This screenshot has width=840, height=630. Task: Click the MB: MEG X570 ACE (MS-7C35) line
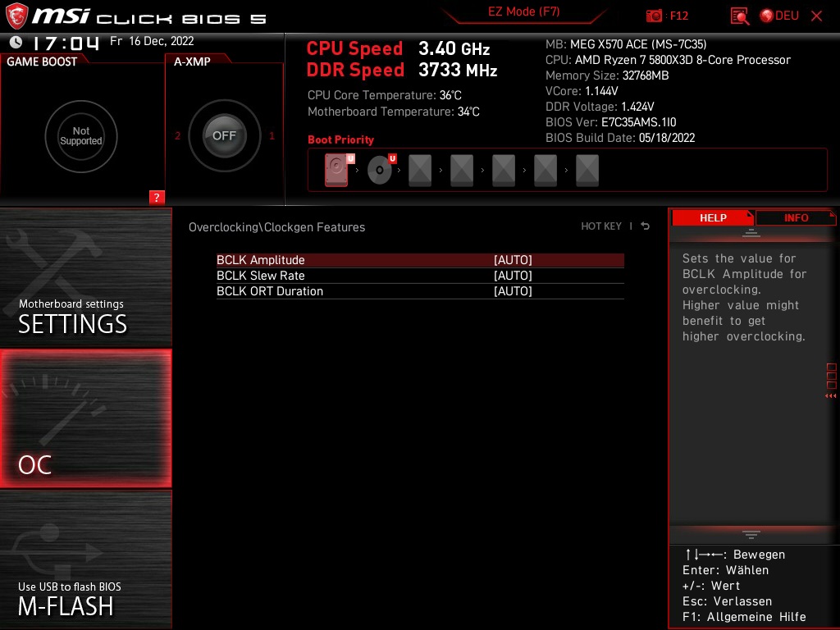(626, 44)
